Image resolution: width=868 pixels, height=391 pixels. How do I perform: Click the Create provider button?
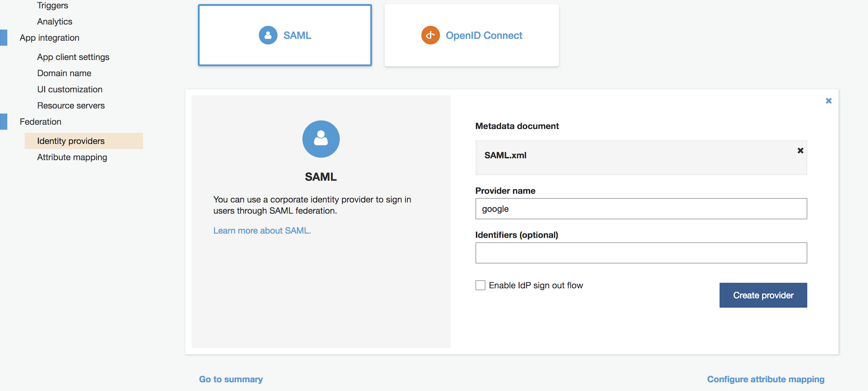(x=763, y=295)
